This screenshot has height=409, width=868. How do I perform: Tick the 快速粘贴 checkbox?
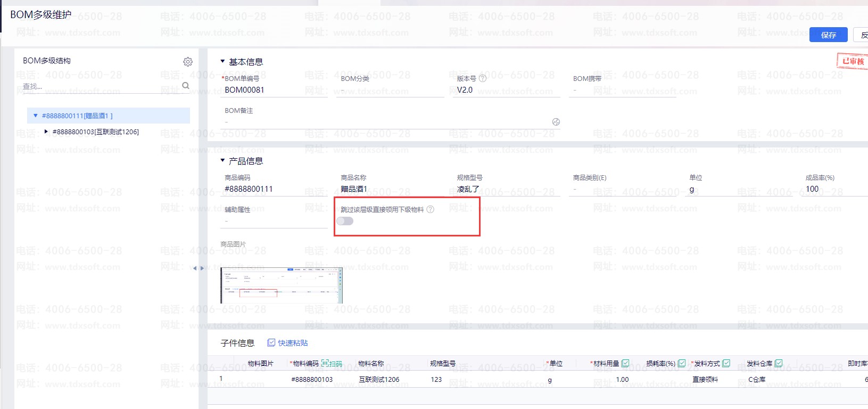[x=271, y=342]
